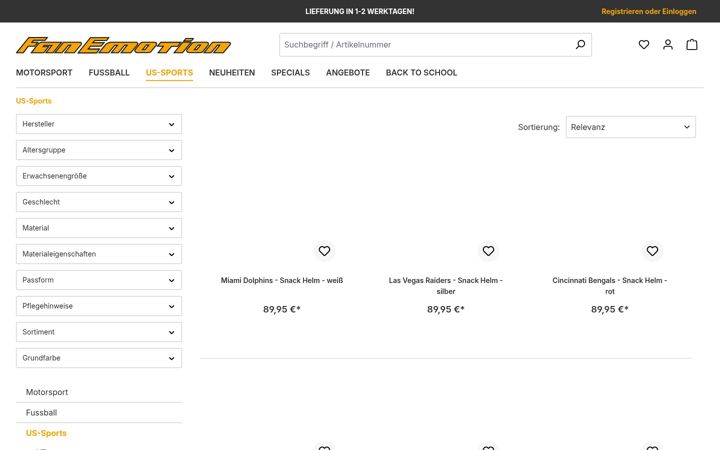The height and width of the screenshot is (450, 720).
Task: Click Registrieren oder Einloggen link
Action: pos(648,11)
